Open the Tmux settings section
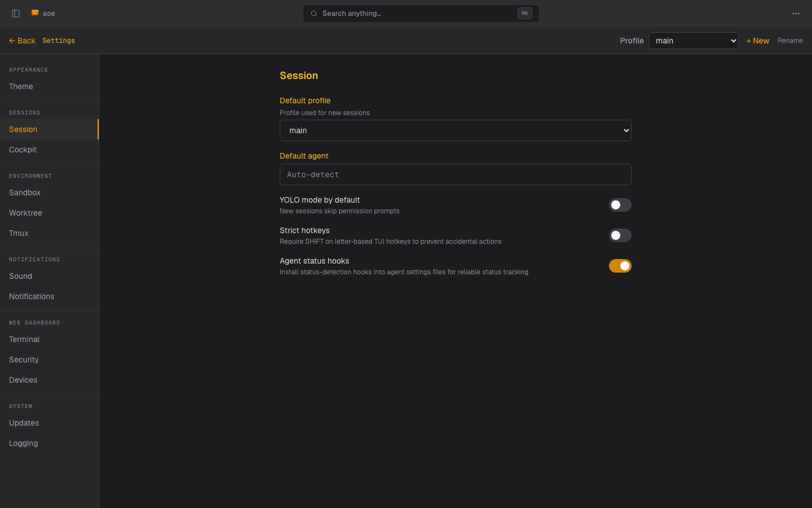 click(x=49, y=233)
